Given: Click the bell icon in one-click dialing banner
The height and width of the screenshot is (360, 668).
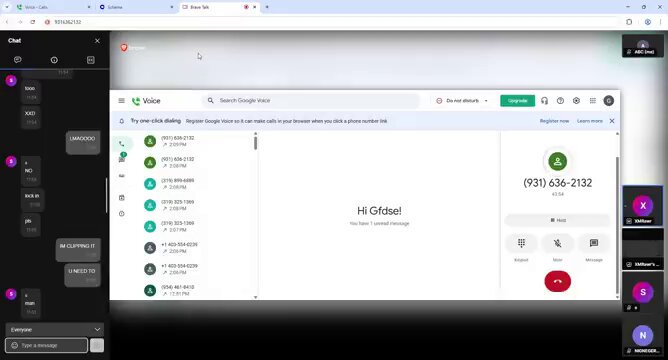Looking at the screenshot, I should pos(121,121).
